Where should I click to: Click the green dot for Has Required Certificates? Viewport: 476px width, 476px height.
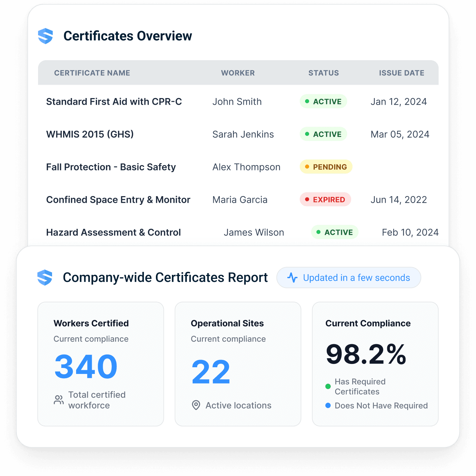(x=328, y=386)
